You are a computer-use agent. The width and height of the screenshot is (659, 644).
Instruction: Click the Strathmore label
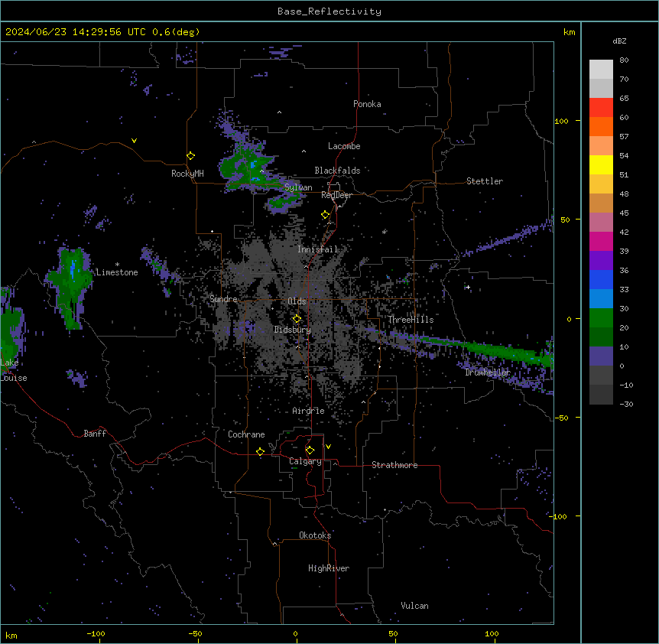click(394, 465)
